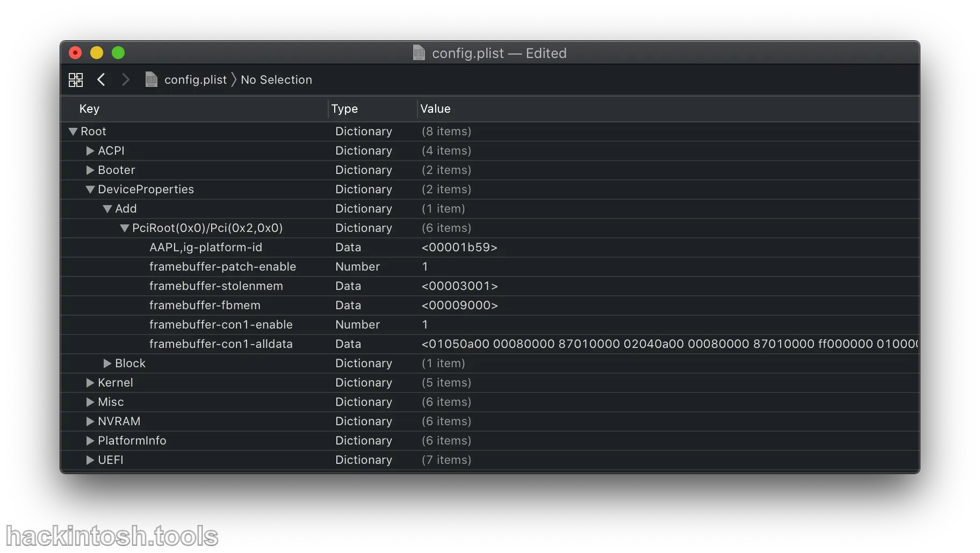The width and height of the screenshot is (980, 553).
Task: Select the ACPI row label
Action: pos(111,151)
